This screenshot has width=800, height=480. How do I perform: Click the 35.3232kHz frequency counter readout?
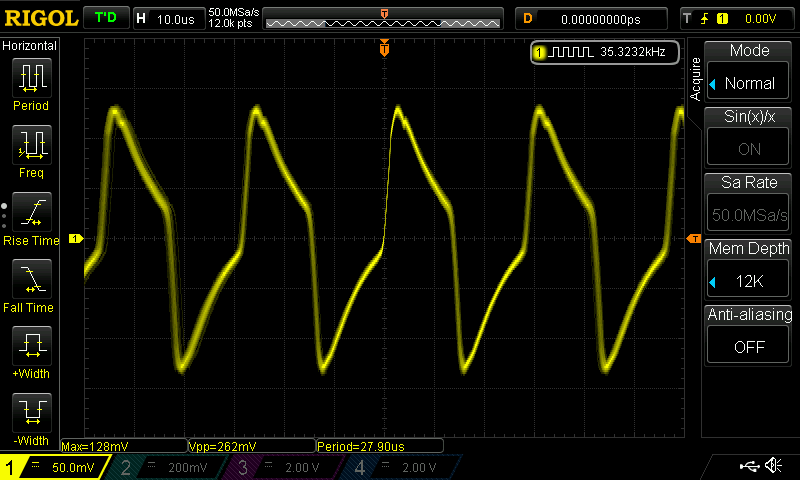tap(606, 51)
